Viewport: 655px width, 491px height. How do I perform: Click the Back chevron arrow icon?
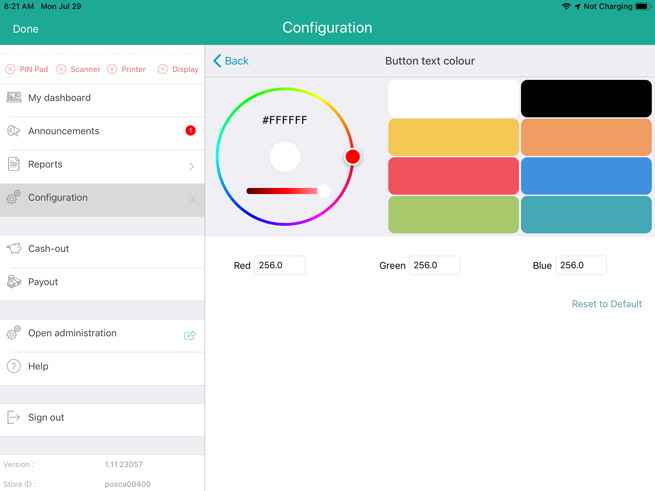point(217,61)
